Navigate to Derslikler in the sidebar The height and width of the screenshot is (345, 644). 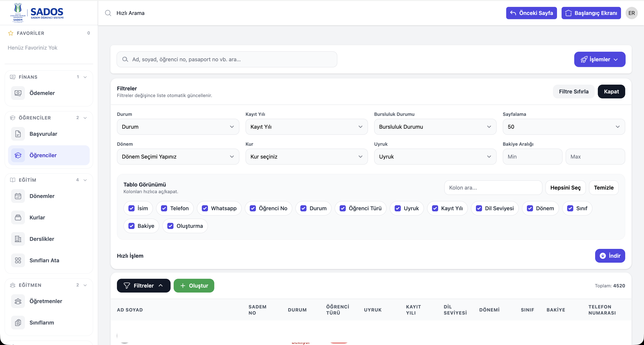point(49,239)
